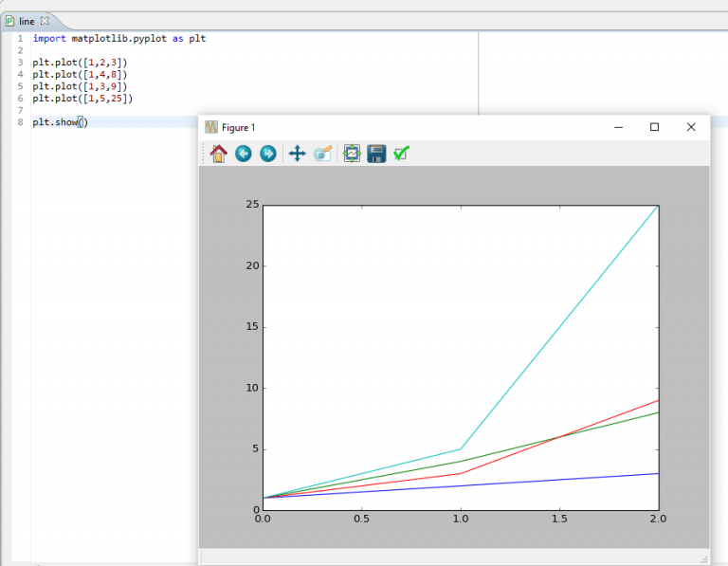Open the Configure subplots dialog
Viewport: 728px width, 566px height.
pos(352,154)
